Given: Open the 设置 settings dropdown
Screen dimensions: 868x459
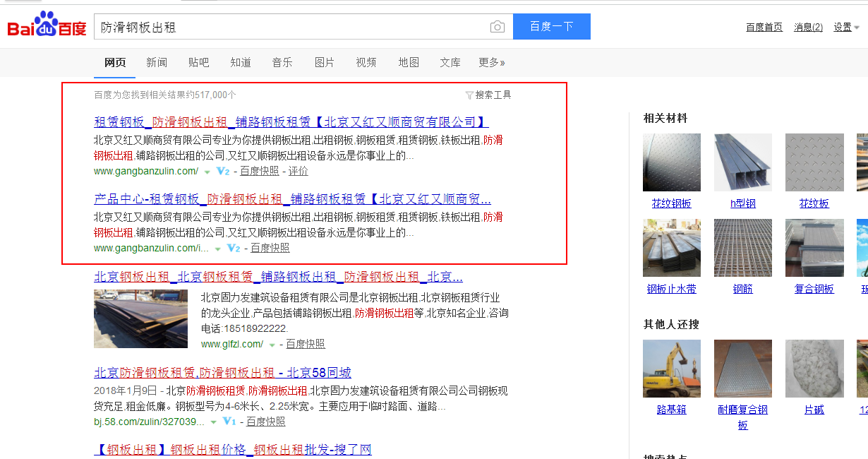Looking at the screenshot, I should (x=845, y=28).
